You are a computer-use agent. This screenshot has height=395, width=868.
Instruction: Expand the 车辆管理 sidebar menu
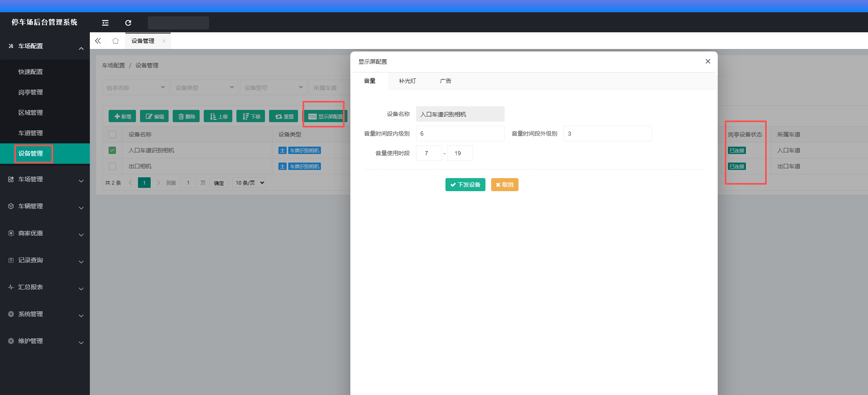tap(45, 206)
